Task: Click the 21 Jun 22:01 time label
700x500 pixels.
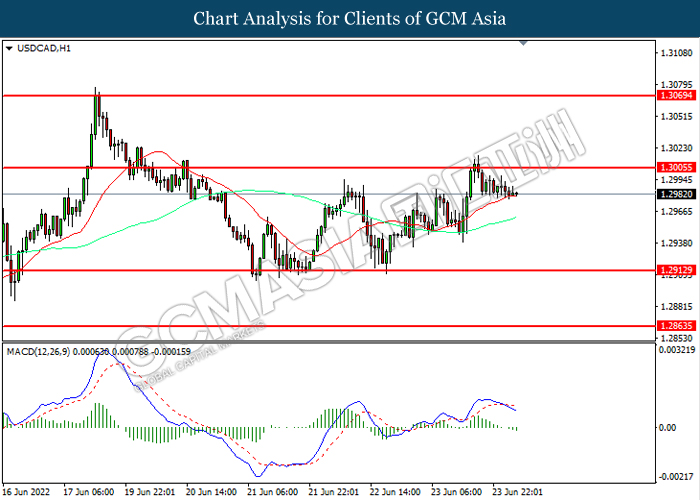Action: pyautogui.click(x=333, y=492)
